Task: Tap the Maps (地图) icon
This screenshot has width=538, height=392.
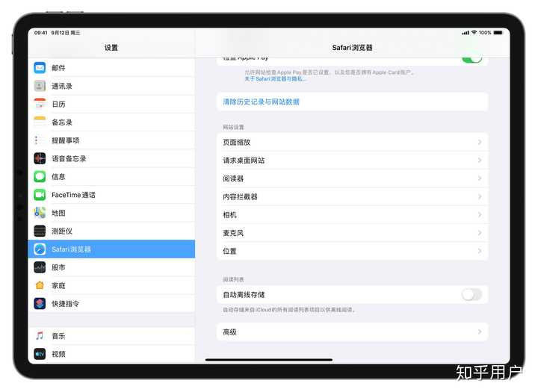Action: click(40, 213)
